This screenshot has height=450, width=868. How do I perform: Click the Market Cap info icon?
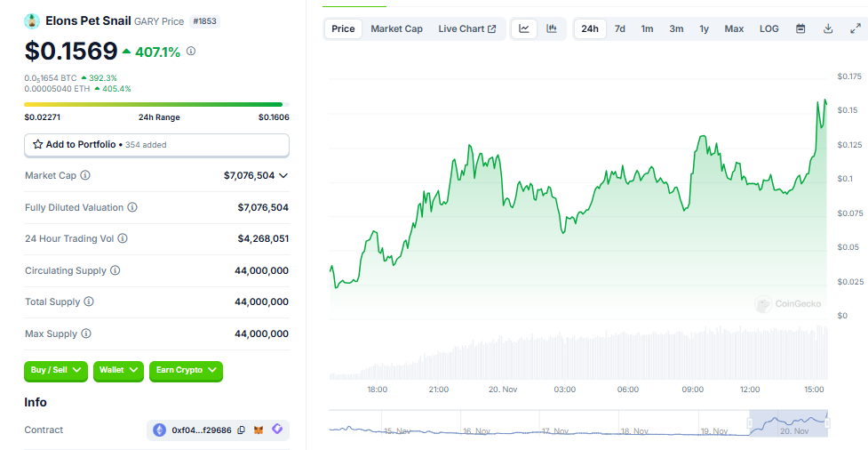click(x=85, y=175)
